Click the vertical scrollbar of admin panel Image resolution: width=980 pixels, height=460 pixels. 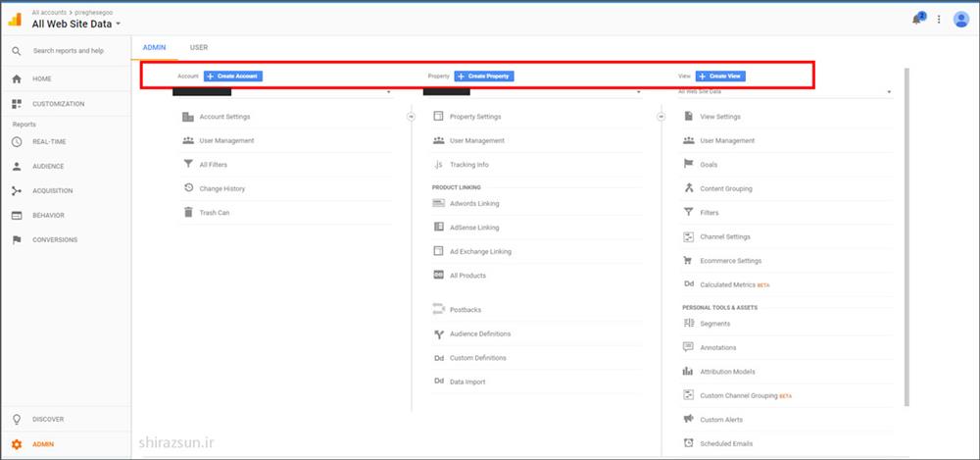pyautogui.click(x=906, y=236)
